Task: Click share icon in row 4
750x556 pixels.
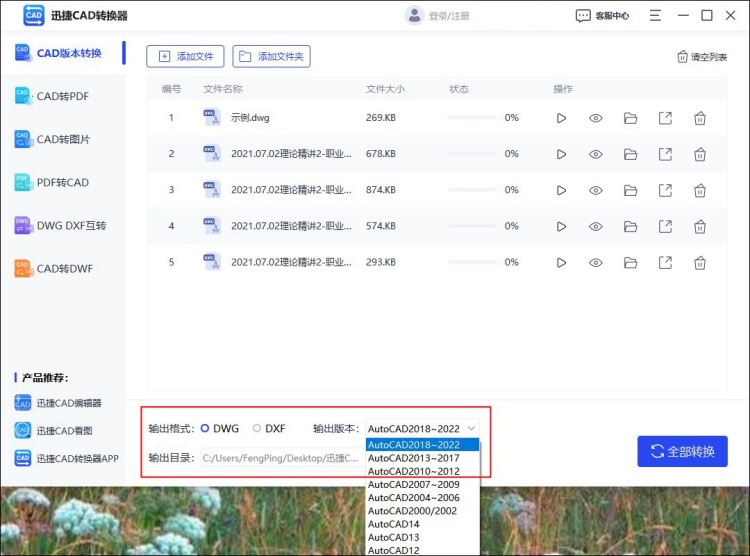Action: pyautogui.click(x=665, y=226)
